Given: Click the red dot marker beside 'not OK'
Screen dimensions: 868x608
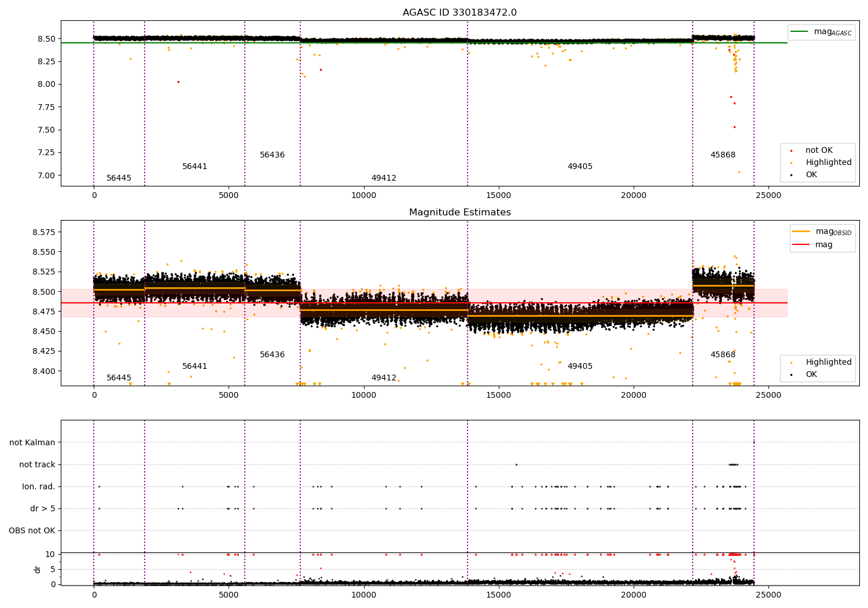Looking at the screenshot, I should click(x=791, y=151).
